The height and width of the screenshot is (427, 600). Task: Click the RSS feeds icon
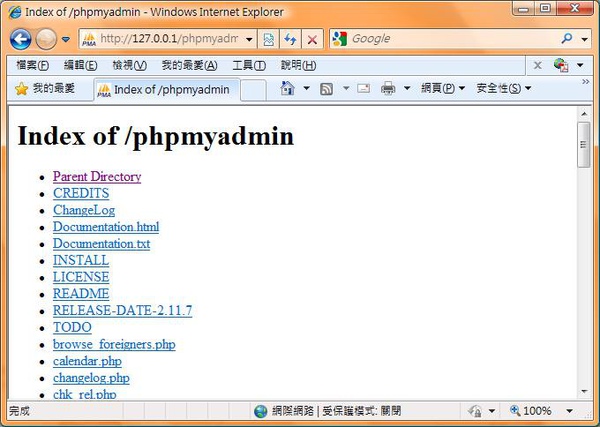pyautogui.click(x=326, y=89)
